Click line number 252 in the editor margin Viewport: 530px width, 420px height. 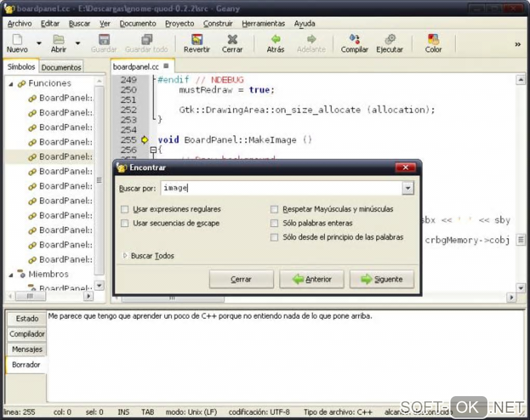pos(128,110)
